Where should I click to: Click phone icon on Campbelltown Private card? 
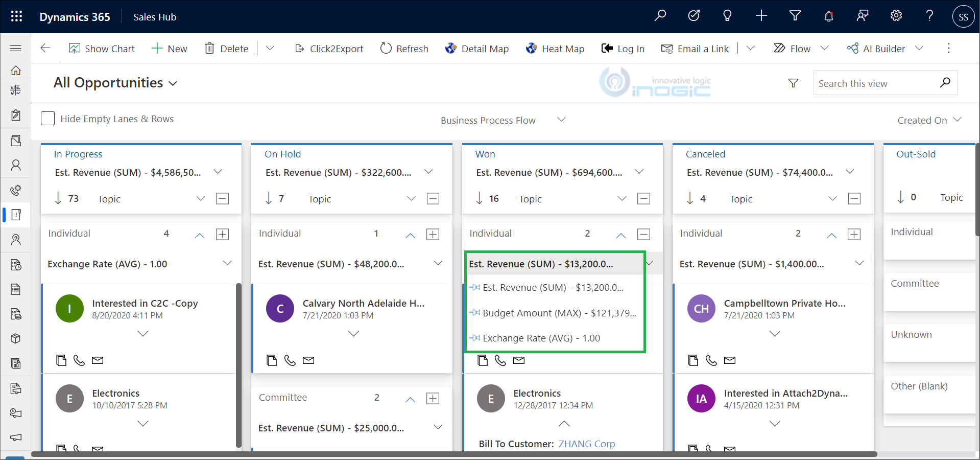pos(711,360)
